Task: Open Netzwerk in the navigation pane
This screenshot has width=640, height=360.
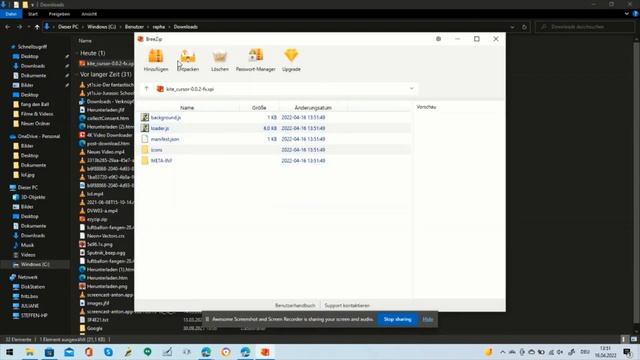Action: tap(27, 277)
